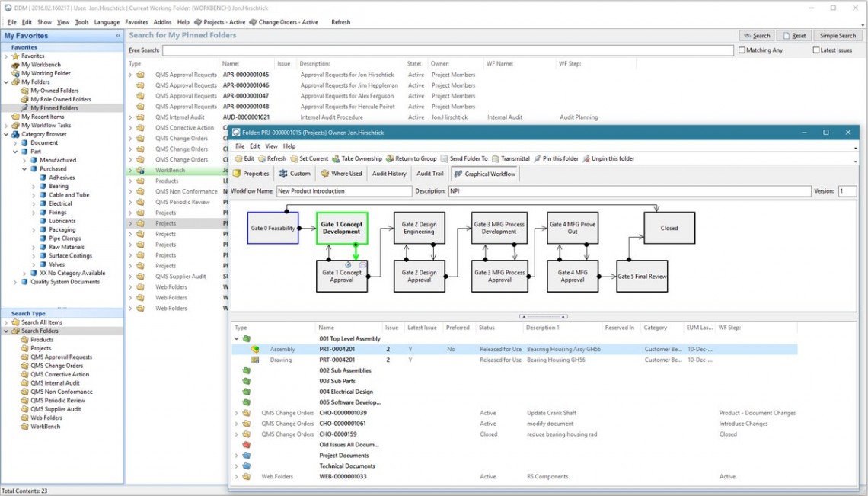Click Pin this folder icon
Viewport: 868px width, 496px height.
point(538,158)
